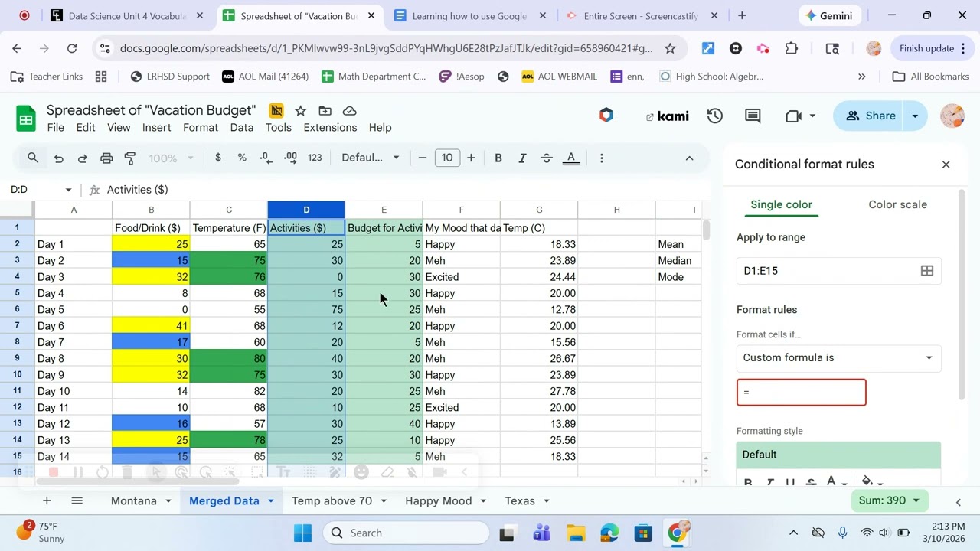Image resolution: width=980 pixels, height=551 pixels.
Task: Open the Gemini button in Chrome
Action: click(x=830, y=15)
